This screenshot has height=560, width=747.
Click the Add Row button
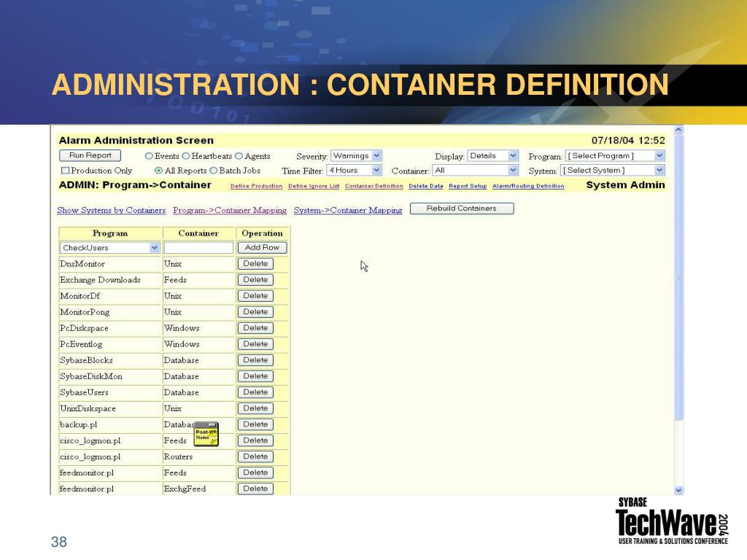262,248
